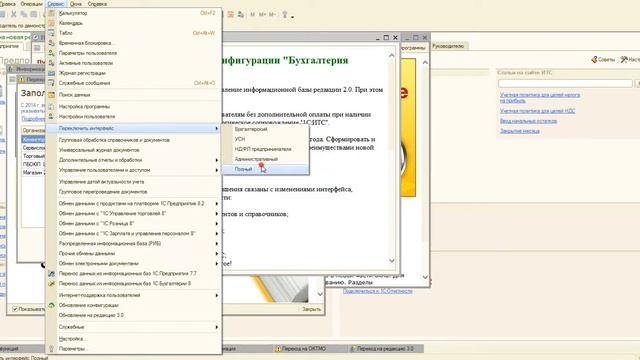Open the Учетная политика для целей НДС link
The height and width of the screenshot is (360, 640).
538,111
